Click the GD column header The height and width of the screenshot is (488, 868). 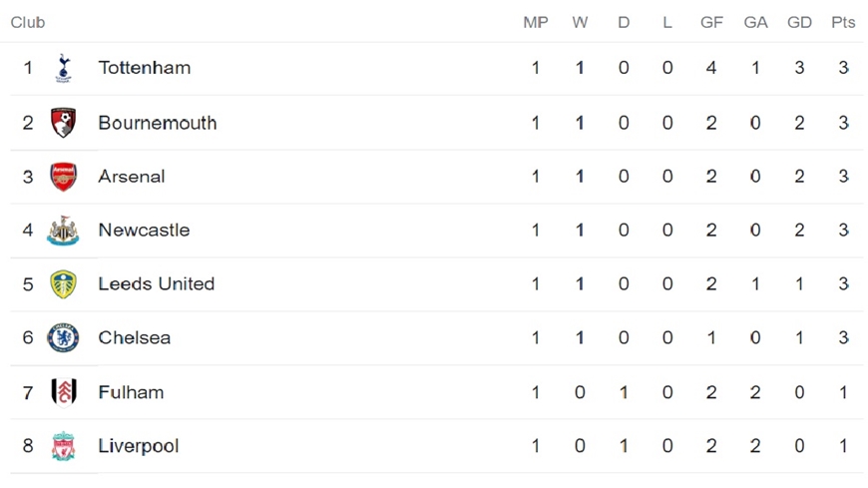click(799, 22)
